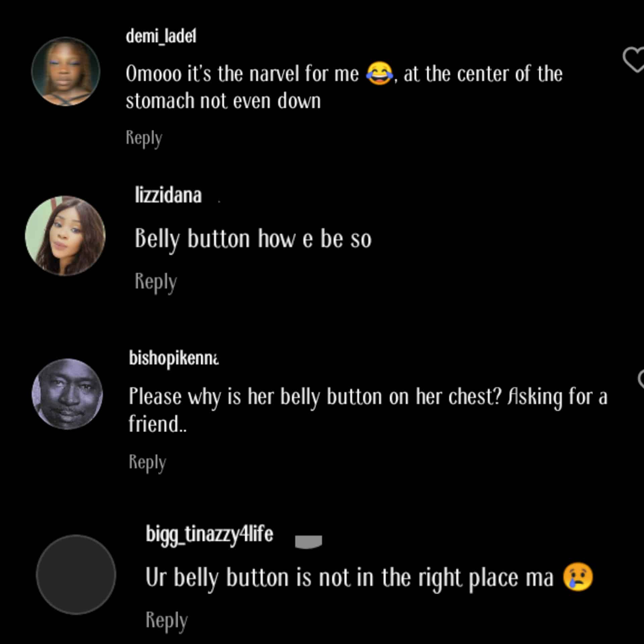Reply to bishopikenna's belly button question
The width and height of the screenshot is (644, 644).
(148, 463)
